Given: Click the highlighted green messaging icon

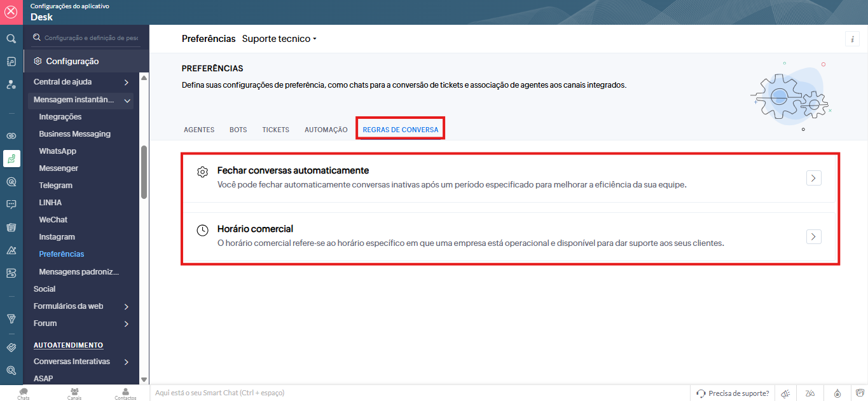Looking at the screenshot, I should [x=11, y=159].
